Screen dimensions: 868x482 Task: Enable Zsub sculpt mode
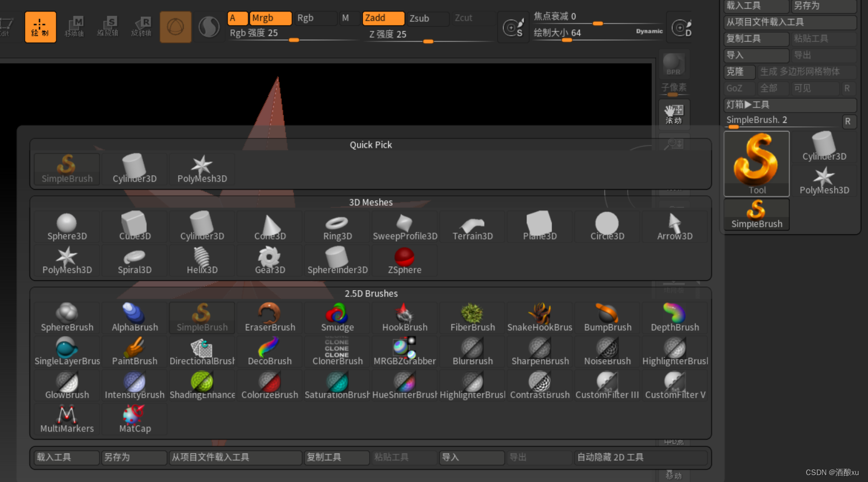click(x=428, y=18)
